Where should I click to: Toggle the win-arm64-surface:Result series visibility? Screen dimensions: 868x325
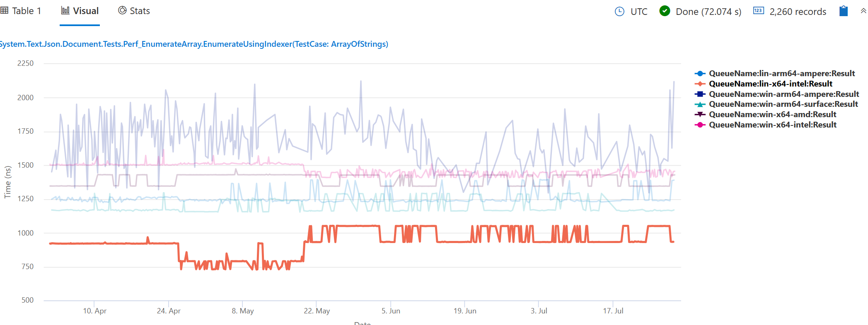click(784, 104)
